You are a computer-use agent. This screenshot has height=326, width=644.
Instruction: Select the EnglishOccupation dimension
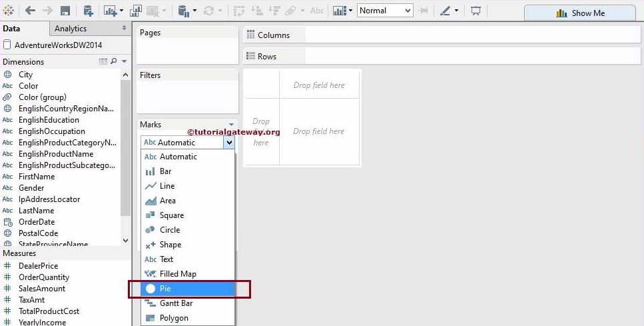tap(52, 131)
